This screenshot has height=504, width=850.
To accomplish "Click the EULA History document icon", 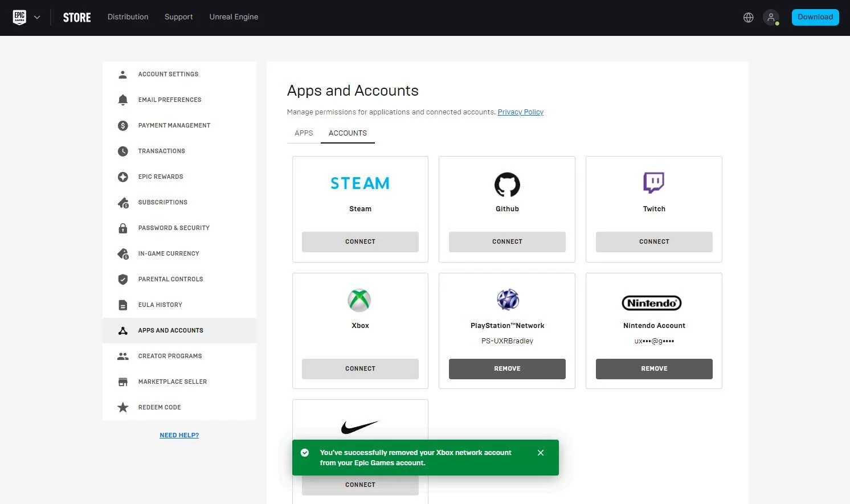I will [x=122, y=305].
